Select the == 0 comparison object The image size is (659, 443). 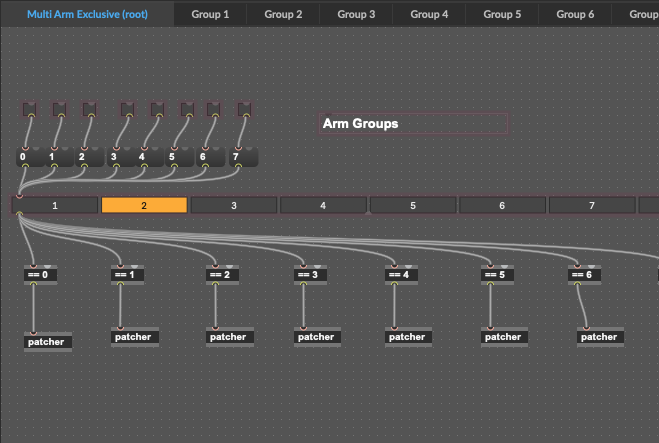coord(38,275)
